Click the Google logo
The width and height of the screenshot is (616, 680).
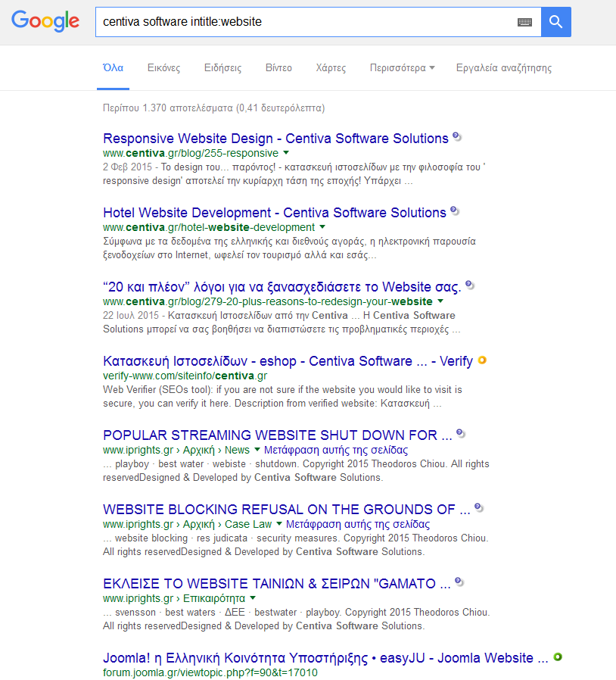click(45, 21)
